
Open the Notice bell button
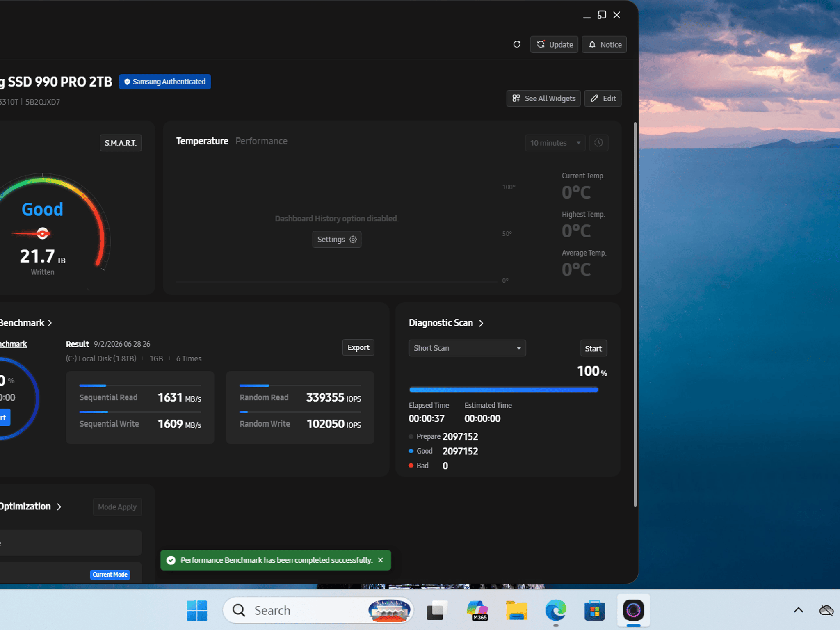[x=604, y=44]
